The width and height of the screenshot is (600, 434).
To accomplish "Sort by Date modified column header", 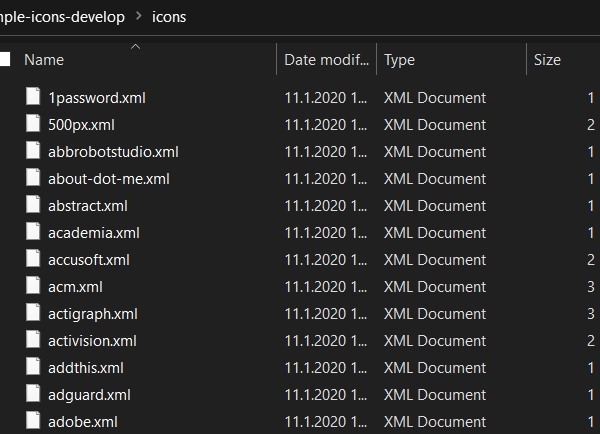I will [x=326, y=60].
